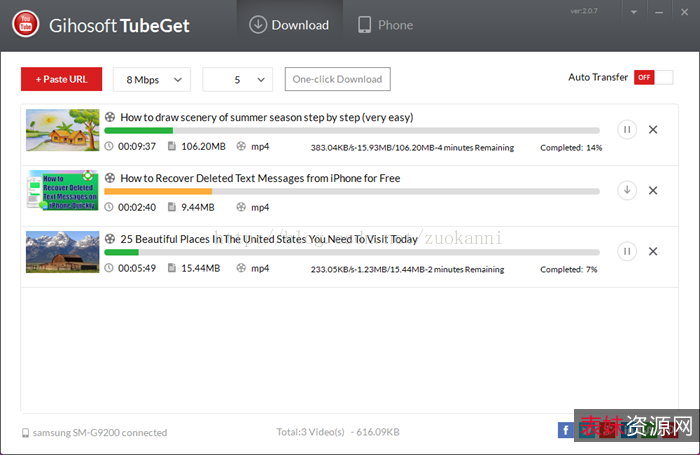Pause the summer scenery drawing download
700x455 pixels.
click(x=627, y=129)
